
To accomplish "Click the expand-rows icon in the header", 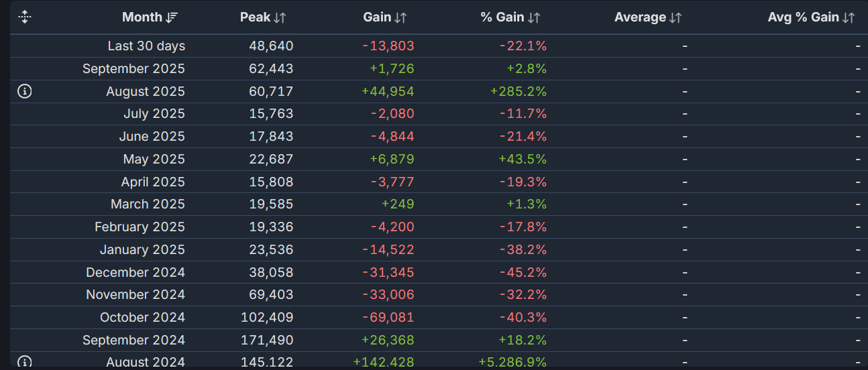I will [25, 17].
